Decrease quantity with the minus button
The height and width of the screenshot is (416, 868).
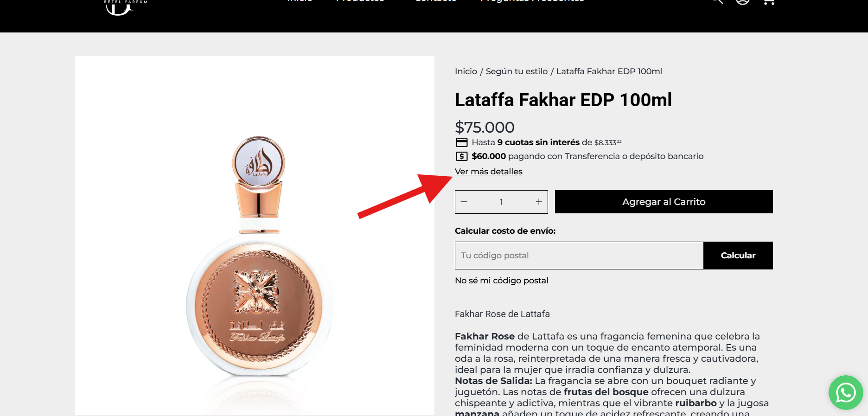pos(464,202)
